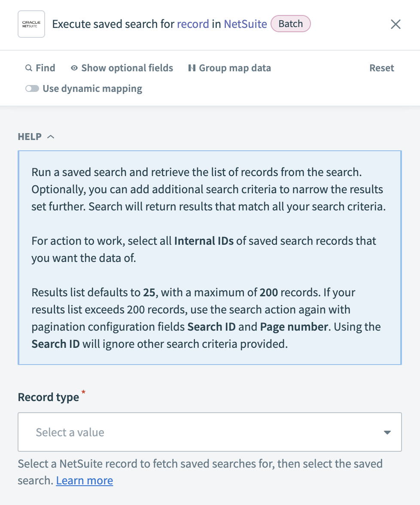Click the Reset button
This screenshot has width=420, height=505.
click(381, 68)
